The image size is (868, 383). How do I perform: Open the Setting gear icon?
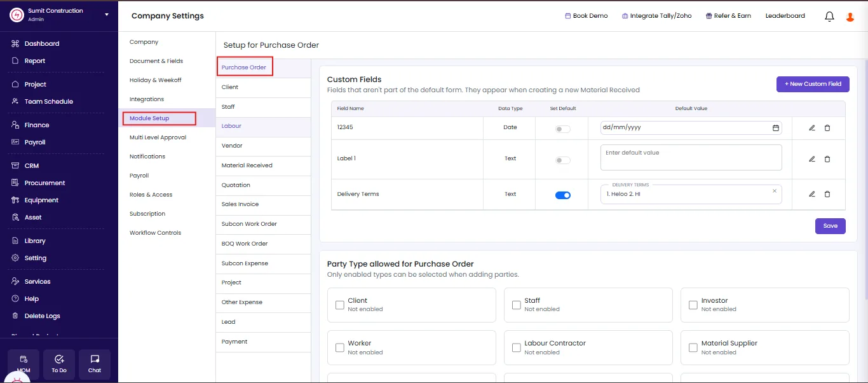click(15, 258)
